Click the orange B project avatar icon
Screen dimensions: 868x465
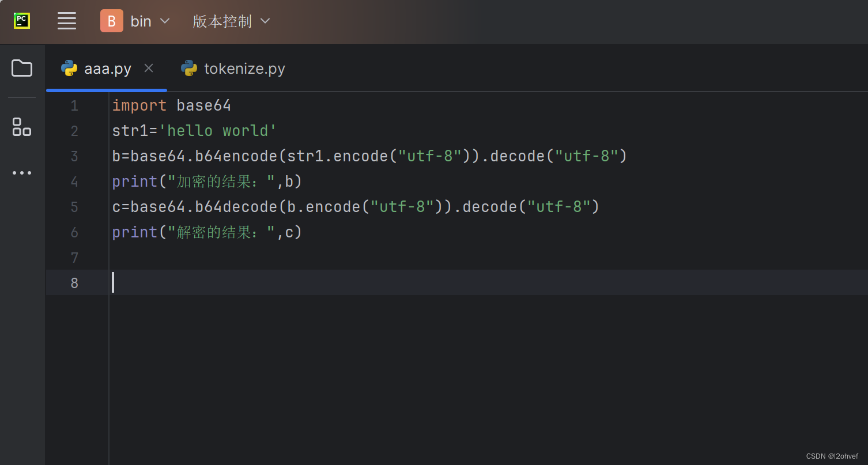click(x=111, y=21)
